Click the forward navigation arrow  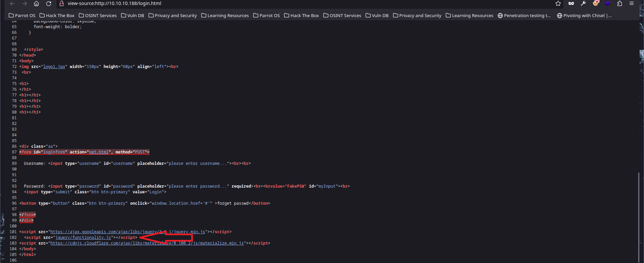24,4
